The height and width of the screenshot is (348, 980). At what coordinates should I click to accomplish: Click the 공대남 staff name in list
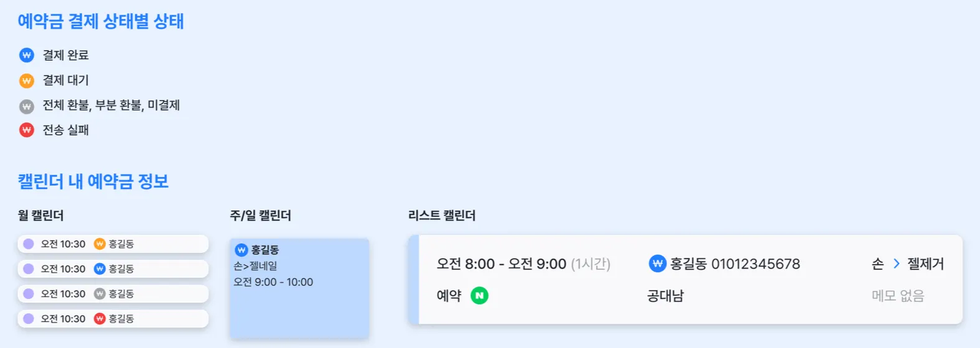665,296
